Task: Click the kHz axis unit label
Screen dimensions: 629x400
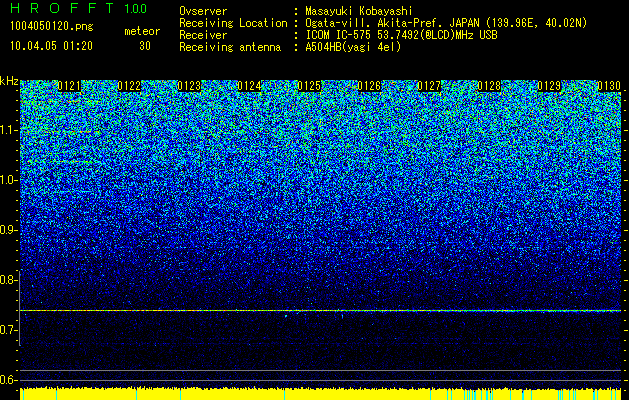Action: coord(9,81)
